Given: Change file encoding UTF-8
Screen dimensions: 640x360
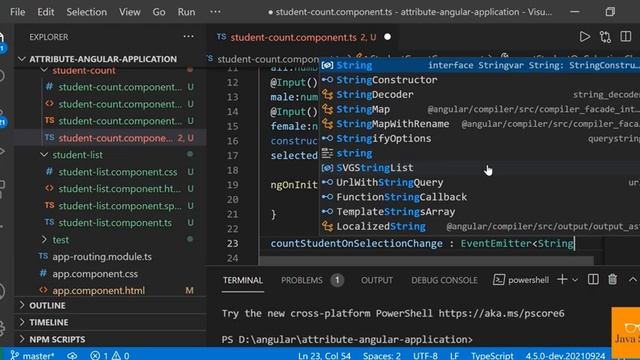Looking at the screenshot, I should (425, 356).
